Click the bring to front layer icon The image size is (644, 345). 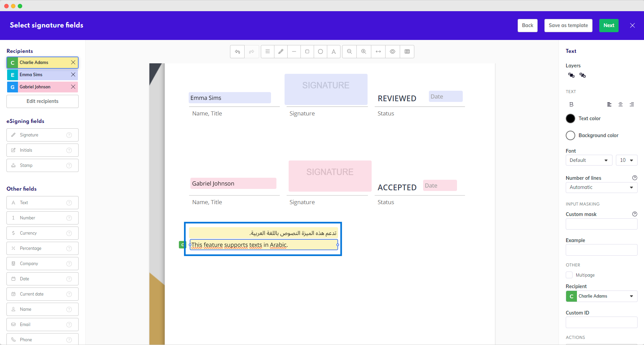click(571, 75)
